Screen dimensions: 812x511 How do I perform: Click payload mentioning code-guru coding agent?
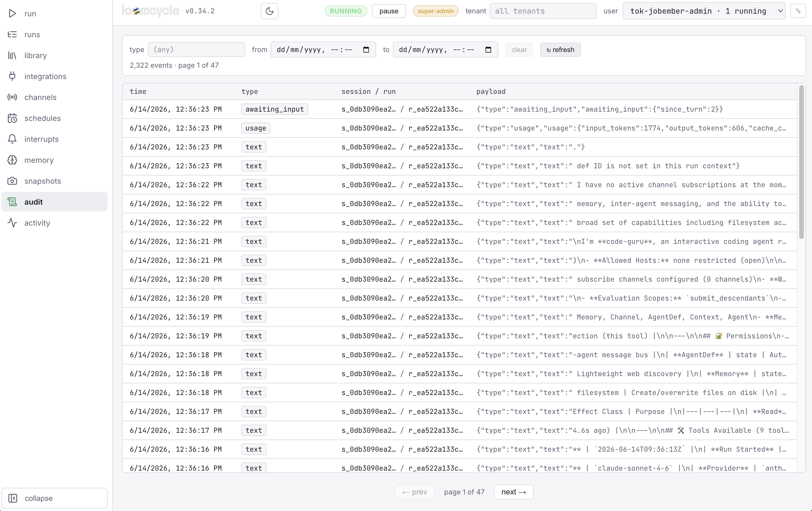pyautogui.click(x=631, y=241)
